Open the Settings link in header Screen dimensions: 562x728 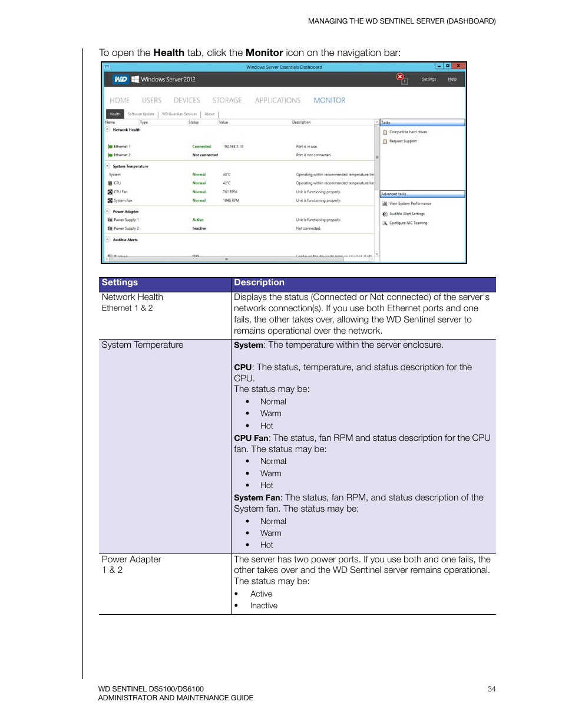(429, 79)
